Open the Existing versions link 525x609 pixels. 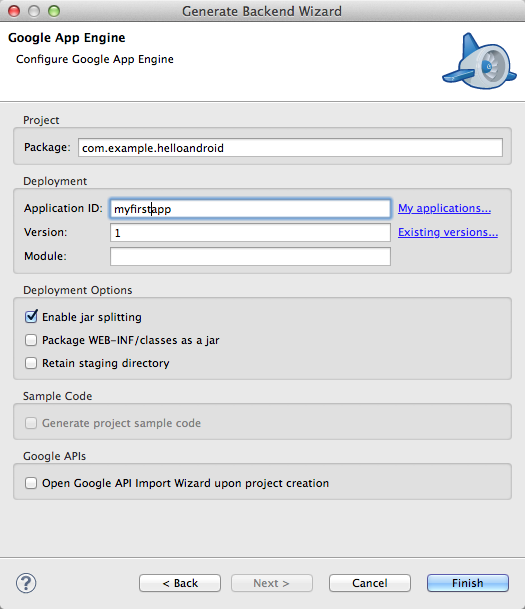click(x=448, y=232)
